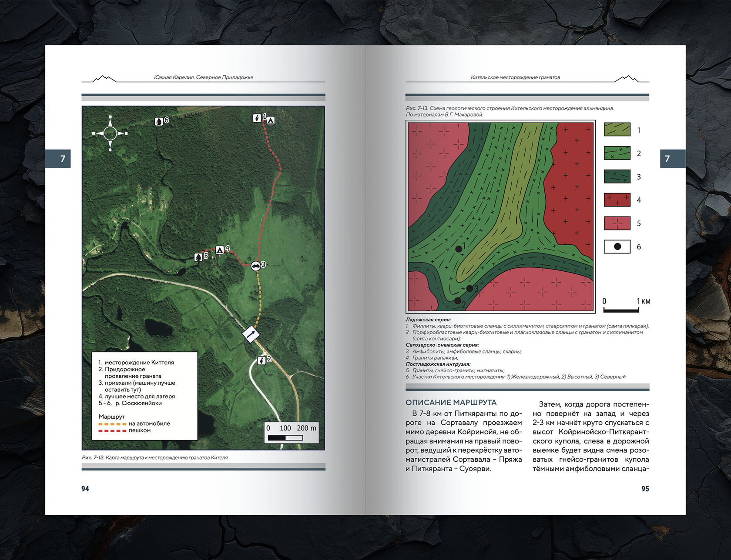Select the water drop icon at map point 5

tap(198, 257)
